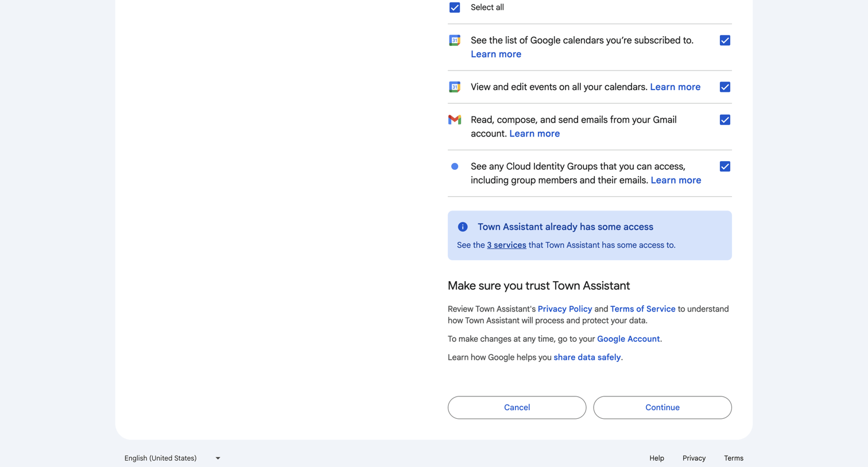Click the Gmail icon
This screenshot has width=868, height=467.
[455, 120]
